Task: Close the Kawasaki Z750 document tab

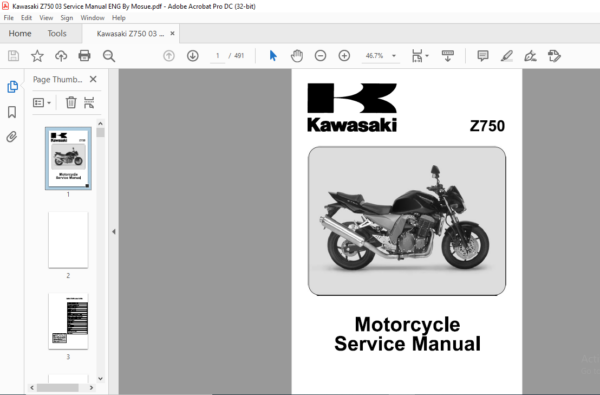Action: coord(172,33)
